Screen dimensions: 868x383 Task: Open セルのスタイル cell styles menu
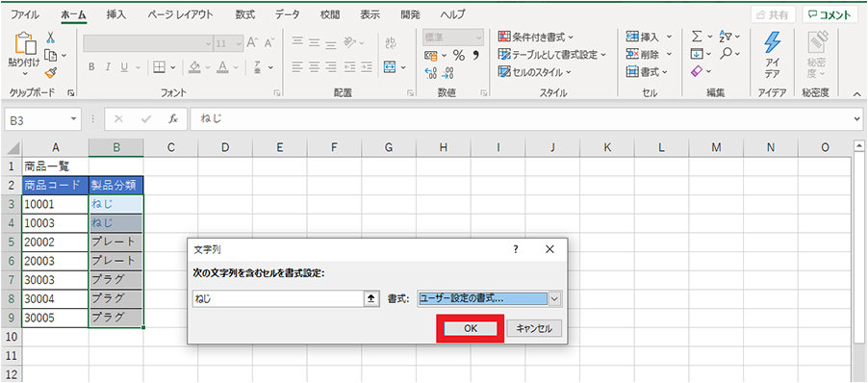(x=535, y=72)
